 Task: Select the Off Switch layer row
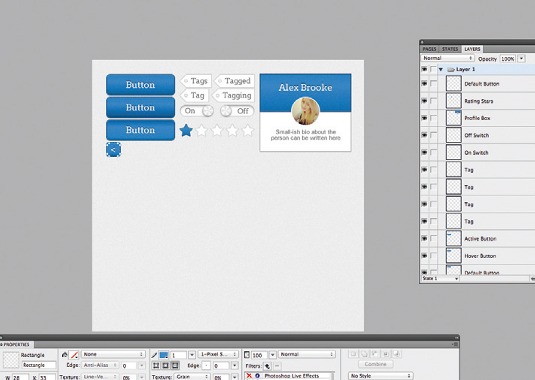coord(478,135)
